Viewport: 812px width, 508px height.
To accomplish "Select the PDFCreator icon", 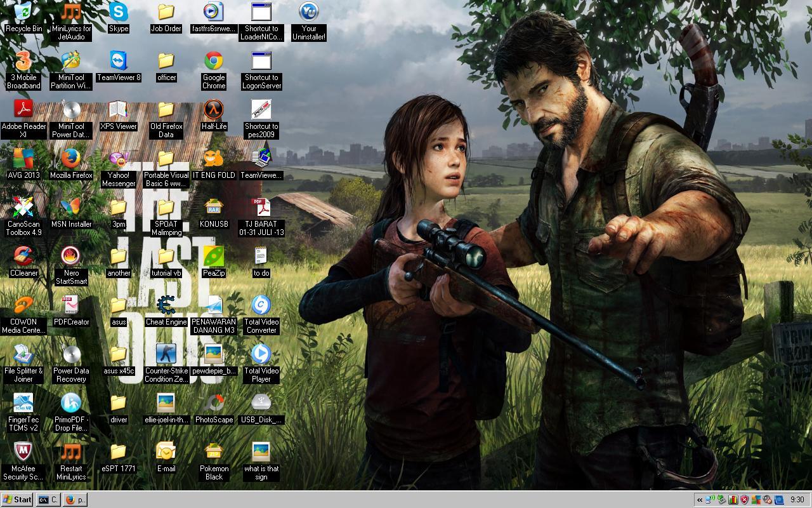I will 71,305.
